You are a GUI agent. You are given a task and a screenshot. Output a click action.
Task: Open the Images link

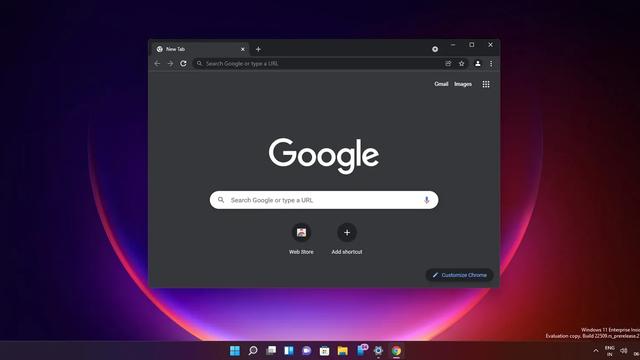coord(463,84)
